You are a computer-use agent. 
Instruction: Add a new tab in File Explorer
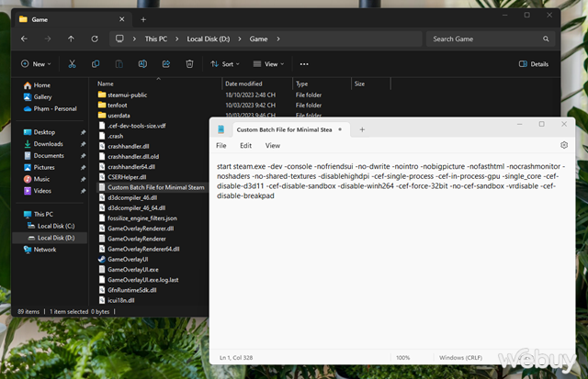[143, 19]
